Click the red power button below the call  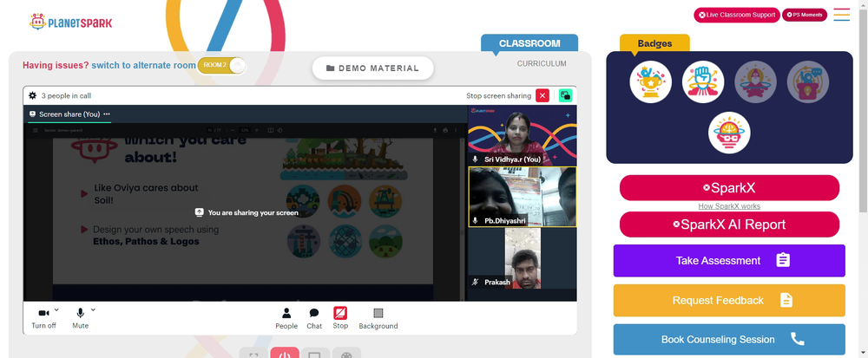point(285,354)
